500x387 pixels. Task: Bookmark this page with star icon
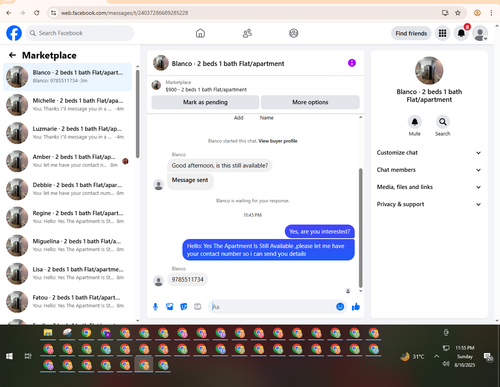pos(458,13)
